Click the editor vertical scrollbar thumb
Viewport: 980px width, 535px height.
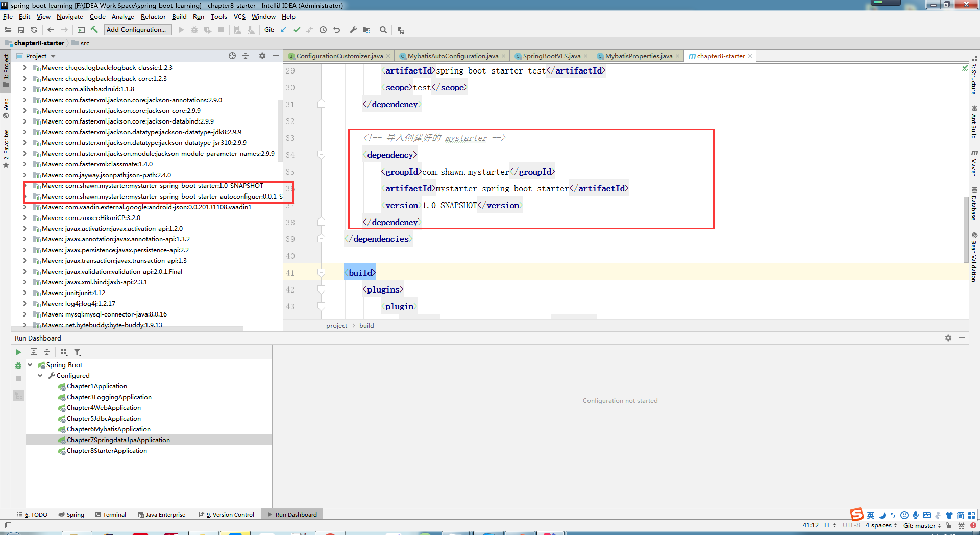[966, 230]
